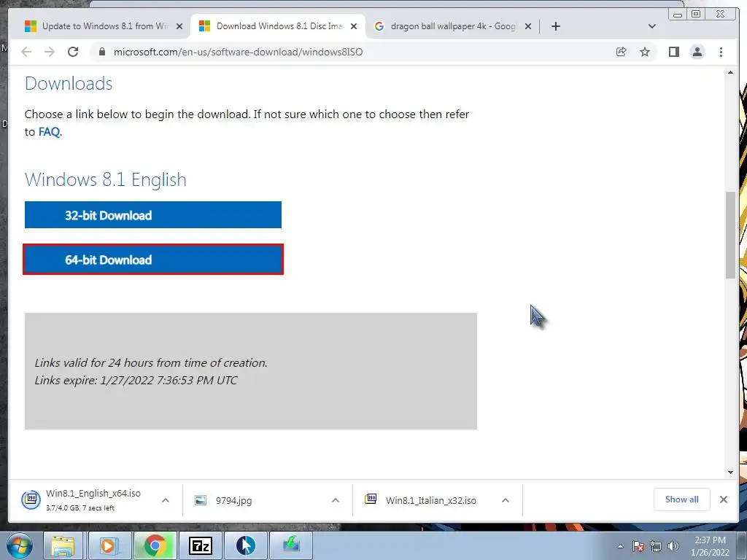Viewport: 747px width, 560px height.
Task: Minimize the Chrome window
Action: click(677, 15)
